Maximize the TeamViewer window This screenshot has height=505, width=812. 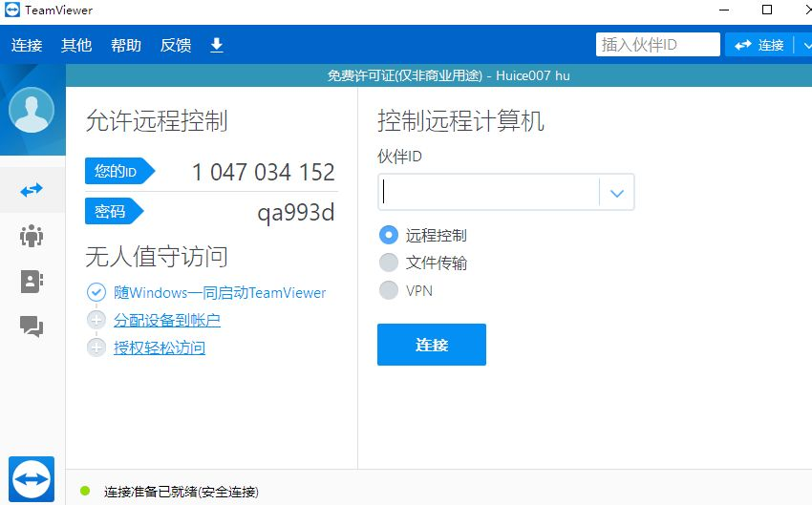click(x=767, y=10)
